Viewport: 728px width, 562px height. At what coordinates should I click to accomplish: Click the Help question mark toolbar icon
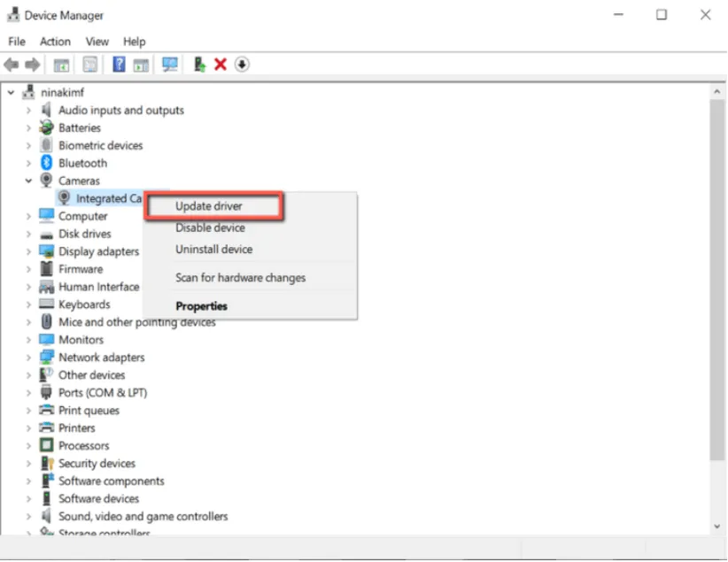(x=118, y=65)
